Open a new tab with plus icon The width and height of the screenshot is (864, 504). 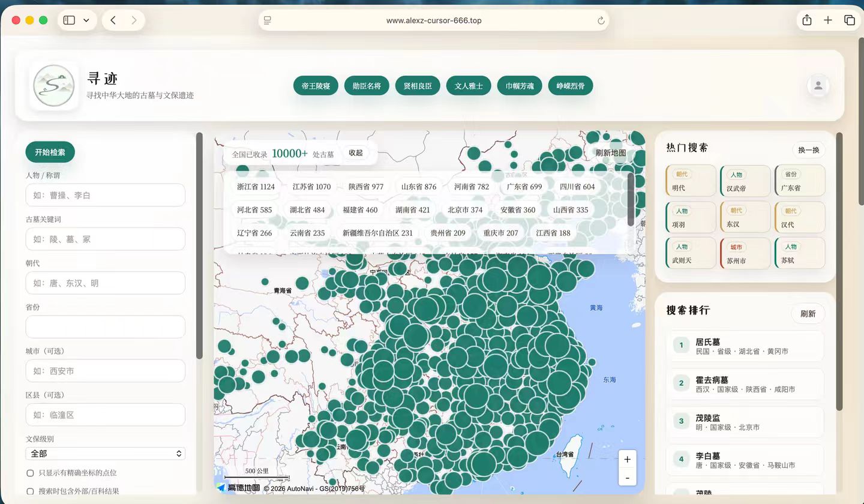point(828,20)
